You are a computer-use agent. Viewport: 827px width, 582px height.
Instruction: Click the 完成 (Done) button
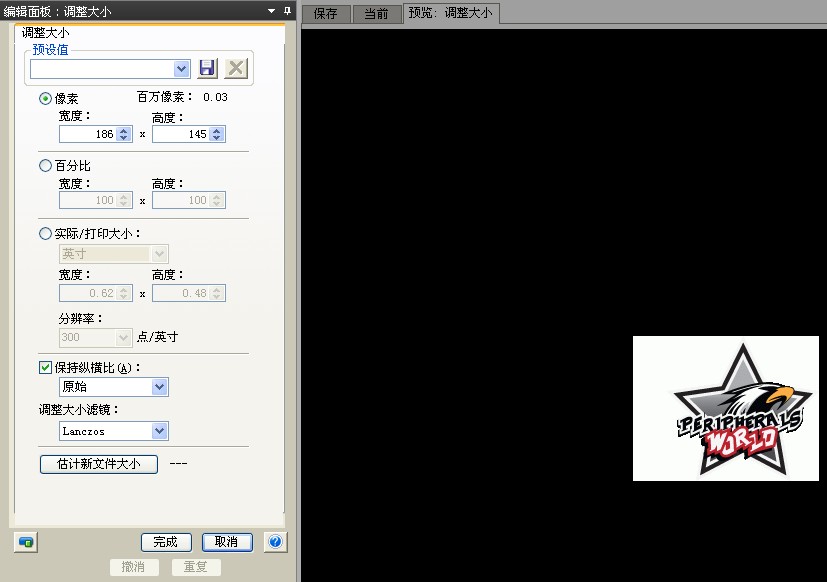click(x=166, y=542)
